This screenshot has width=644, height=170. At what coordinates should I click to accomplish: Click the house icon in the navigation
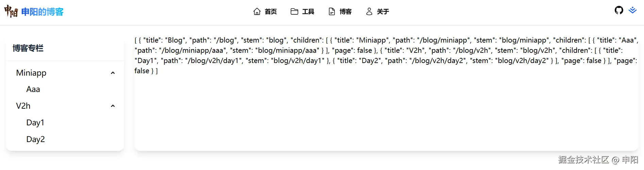(x=257, y=12)
